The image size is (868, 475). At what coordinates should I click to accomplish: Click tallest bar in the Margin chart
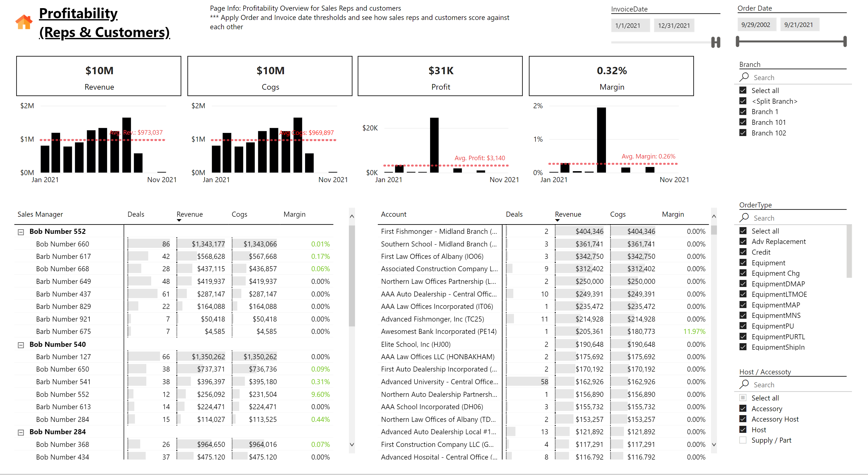point(601,140)
